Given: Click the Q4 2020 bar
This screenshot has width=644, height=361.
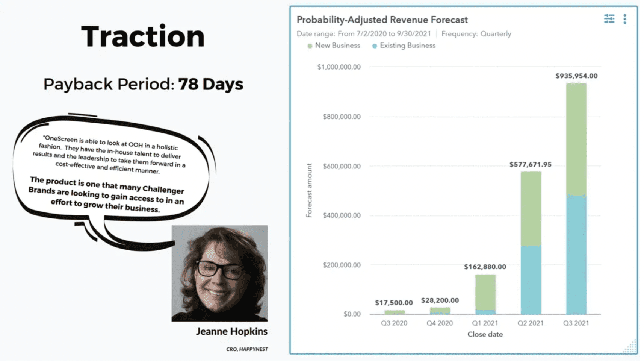Looking at the screenshot, I should (440, 311).
